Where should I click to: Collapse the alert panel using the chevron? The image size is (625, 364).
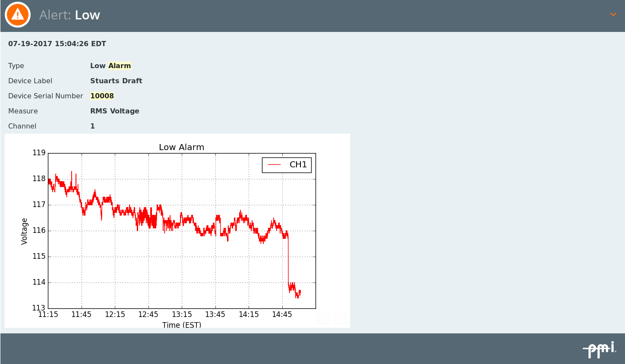click(x=613, y=14)
